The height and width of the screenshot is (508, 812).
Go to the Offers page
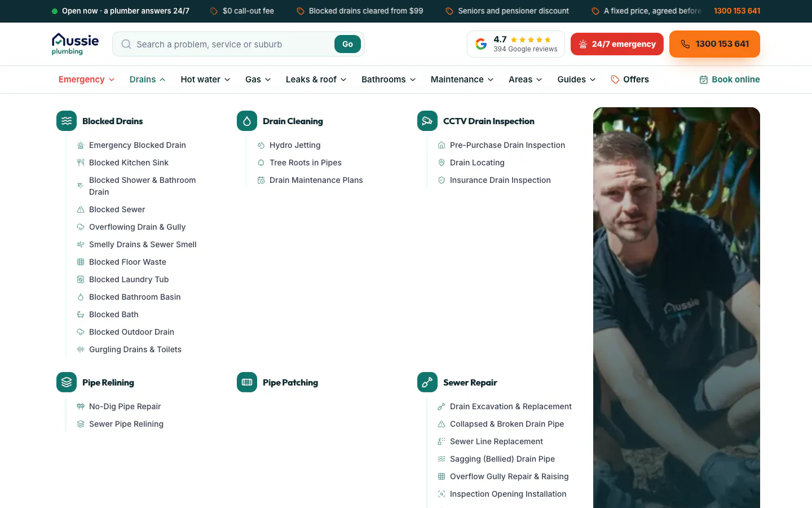tap(630, 80)
